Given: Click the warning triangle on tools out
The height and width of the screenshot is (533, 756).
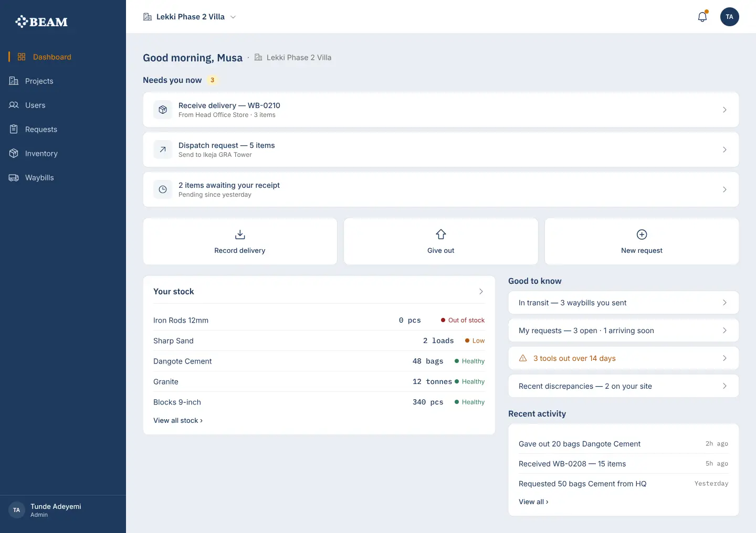Looking at the screenshot, I should point(523,358).
